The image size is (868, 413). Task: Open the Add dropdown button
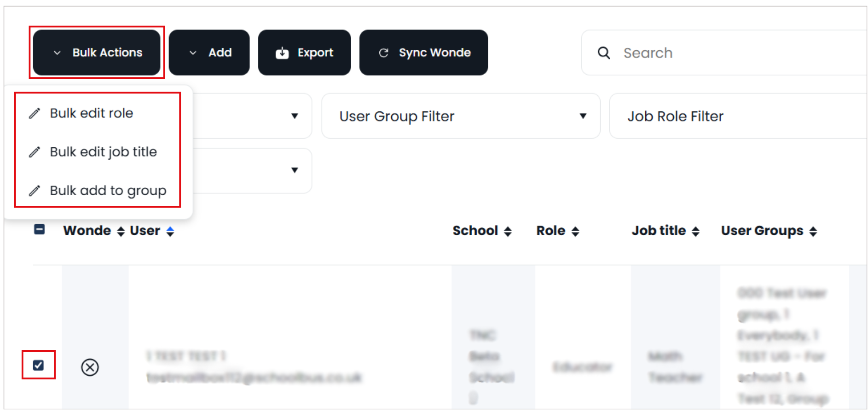coord(209,52)
